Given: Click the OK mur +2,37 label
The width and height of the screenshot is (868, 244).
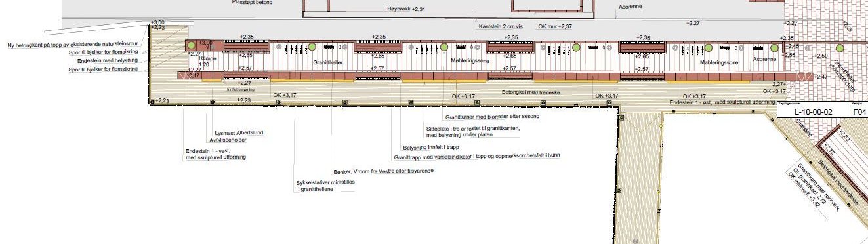Looking at the screenshot, I should (556, 26).
